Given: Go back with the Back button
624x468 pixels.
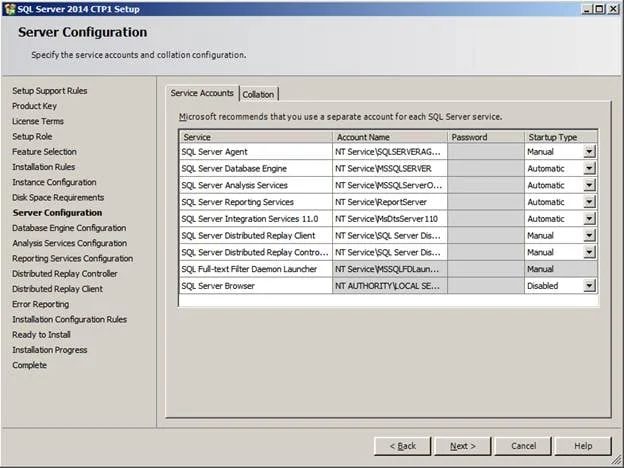Looking at the screenshot, I should pos(402,446).
